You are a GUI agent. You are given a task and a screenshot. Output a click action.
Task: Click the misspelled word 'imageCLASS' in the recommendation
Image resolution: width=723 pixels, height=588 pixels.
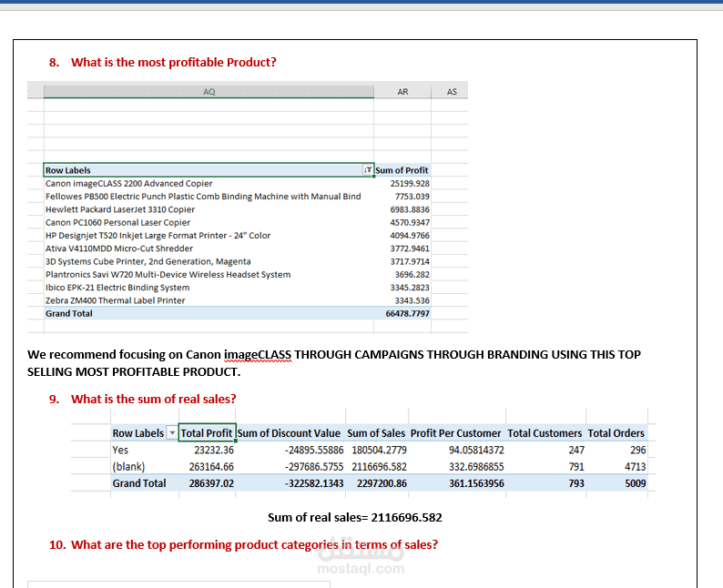(256, 354)
